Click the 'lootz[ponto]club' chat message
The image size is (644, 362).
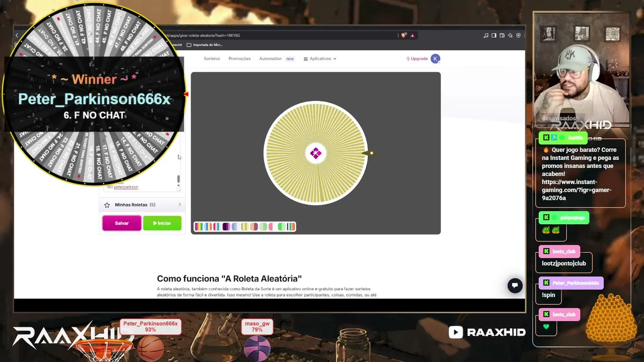[x=564, y=263]
